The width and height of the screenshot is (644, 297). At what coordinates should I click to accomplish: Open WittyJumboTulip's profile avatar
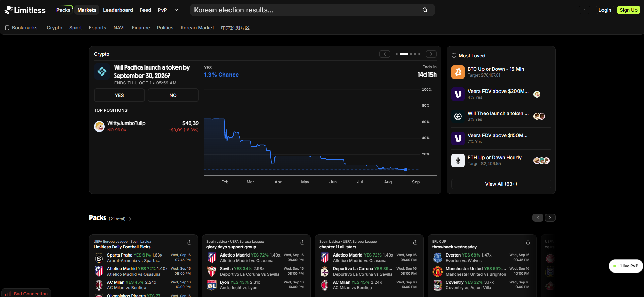[99, 127]
